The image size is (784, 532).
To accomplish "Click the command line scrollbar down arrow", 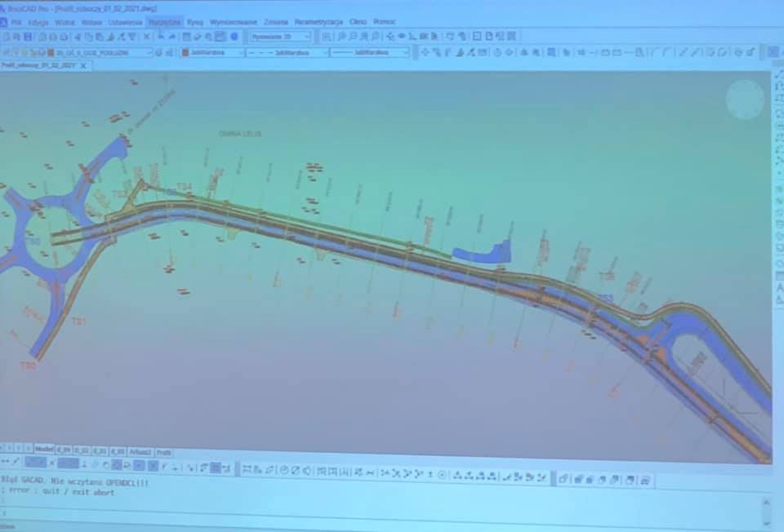I will (x=765, y=521).
